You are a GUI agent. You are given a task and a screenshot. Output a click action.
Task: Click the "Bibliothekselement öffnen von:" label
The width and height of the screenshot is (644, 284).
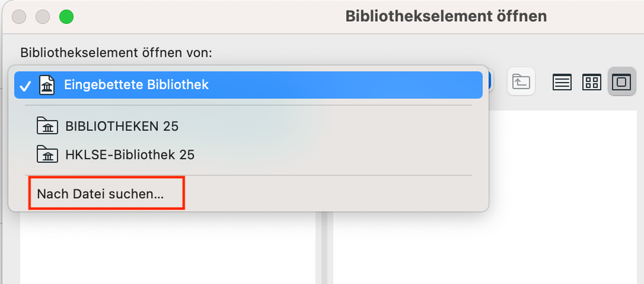click(117, 52)
